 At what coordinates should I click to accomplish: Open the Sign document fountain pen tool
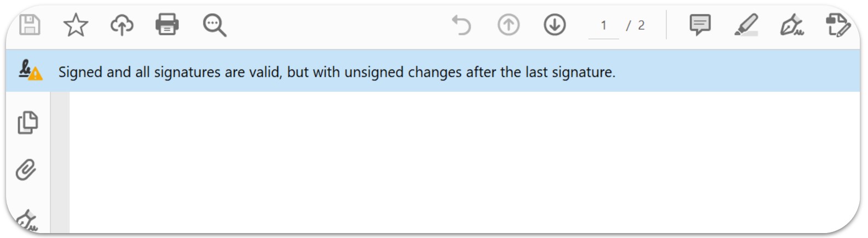792,25
